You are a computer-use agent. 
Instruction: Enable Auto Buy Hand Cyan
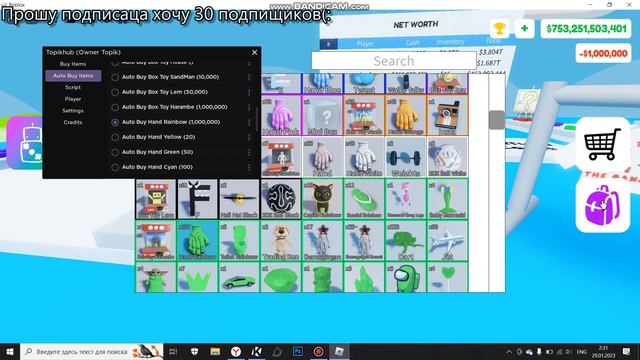click(x=115, y=167)
